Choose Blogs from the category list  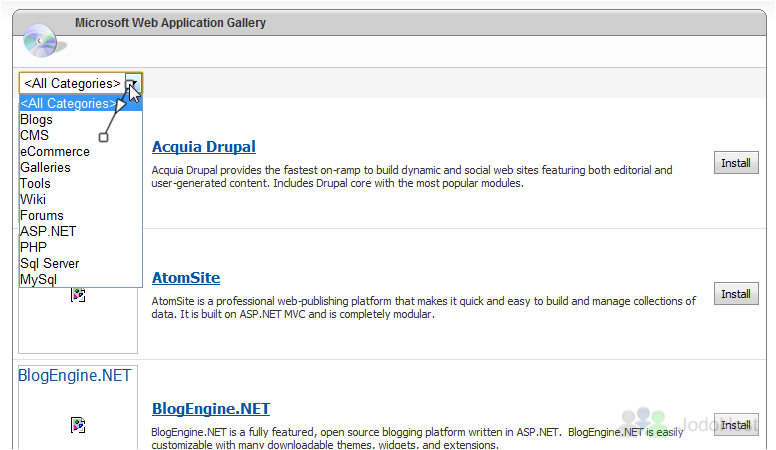[x=81, y=119]
